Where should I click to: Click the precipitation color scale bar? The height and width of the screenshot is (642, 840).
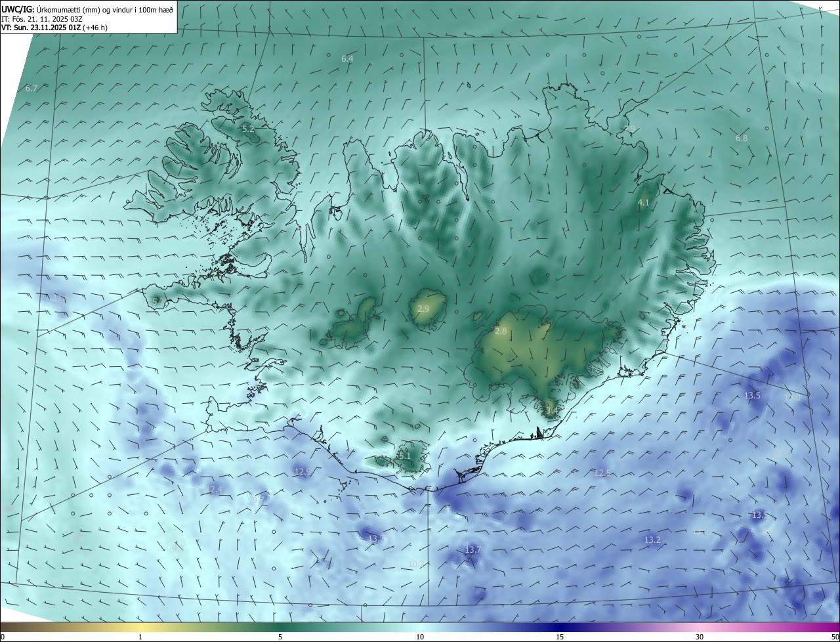(420, 627)
